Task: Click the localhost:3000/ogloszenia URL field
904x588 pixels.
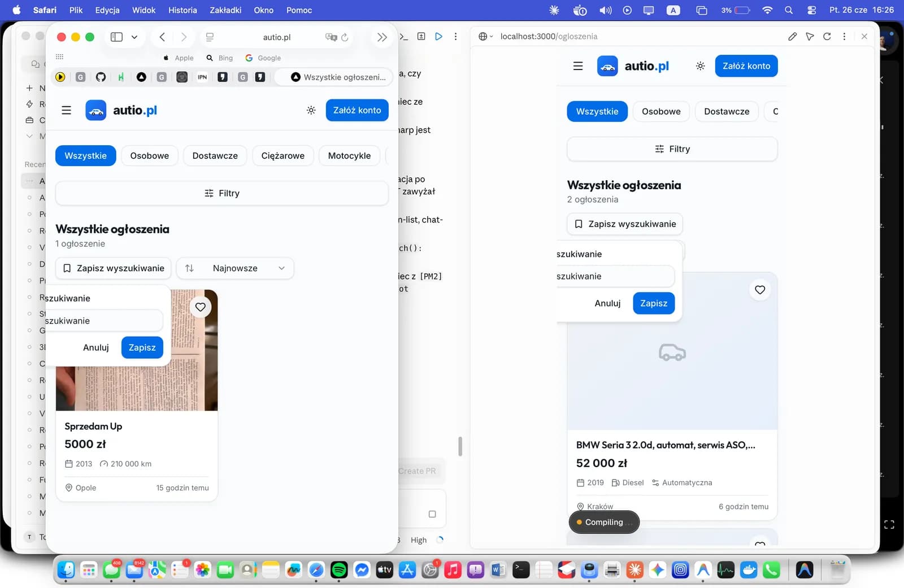Action: pos(549,36)
